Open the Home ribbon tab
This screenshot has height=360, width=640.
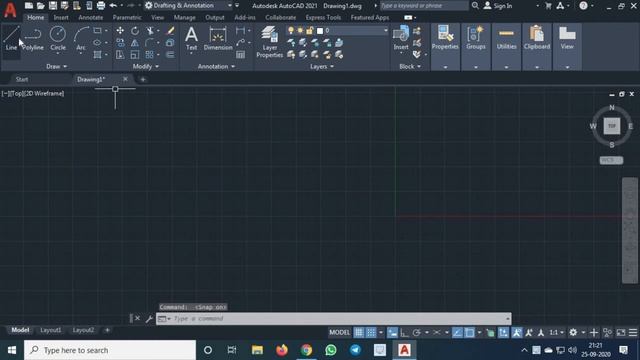pos(36,18)
